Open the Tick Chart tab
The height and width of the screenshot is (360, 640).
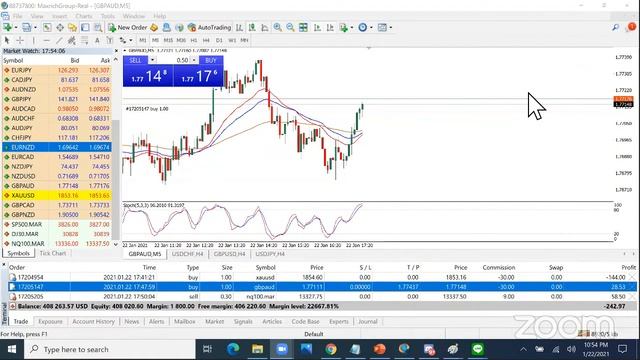tap(53, 253)
